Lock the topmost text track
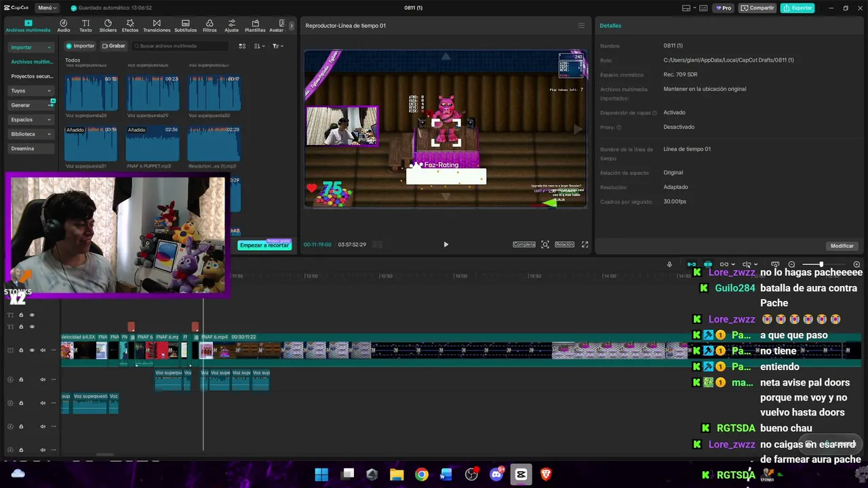This screenshot has width=868, height=488. click(21, 315)
